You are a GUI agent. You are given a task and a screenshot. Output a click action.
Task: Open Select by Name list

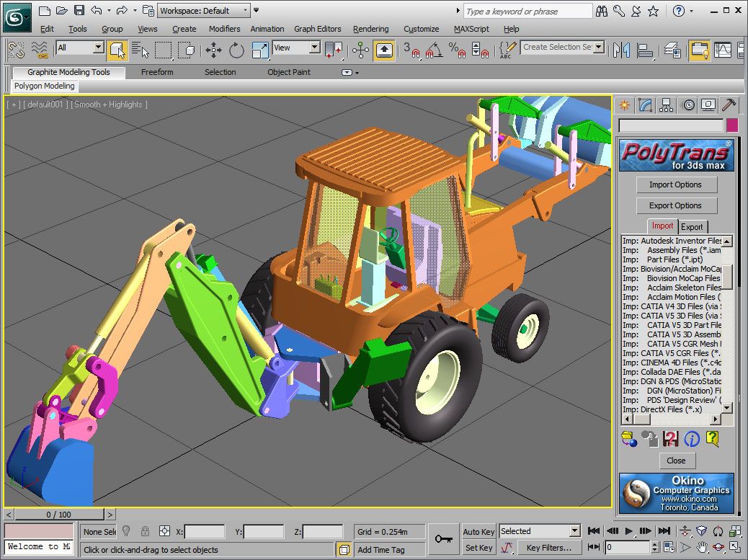[x=141, y=50]
